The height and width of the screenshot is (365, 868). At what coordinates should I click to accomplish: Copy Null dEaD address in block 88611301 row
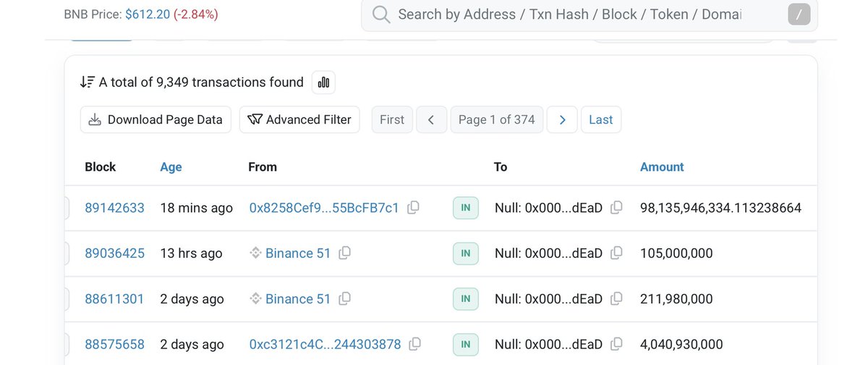[x=616, y=298]
